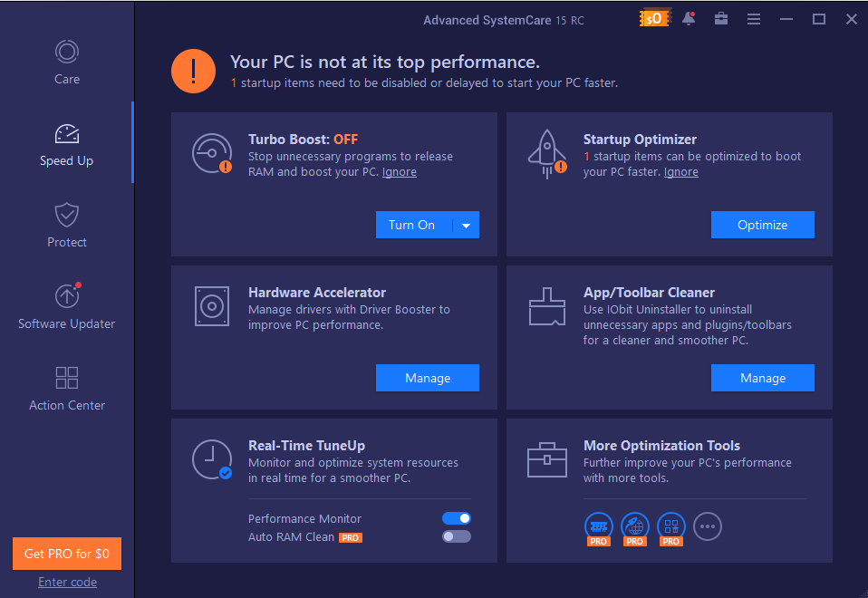Click the Hardware Accelerator drive icon
868x598 pixels.
click(x=212, y=305)
